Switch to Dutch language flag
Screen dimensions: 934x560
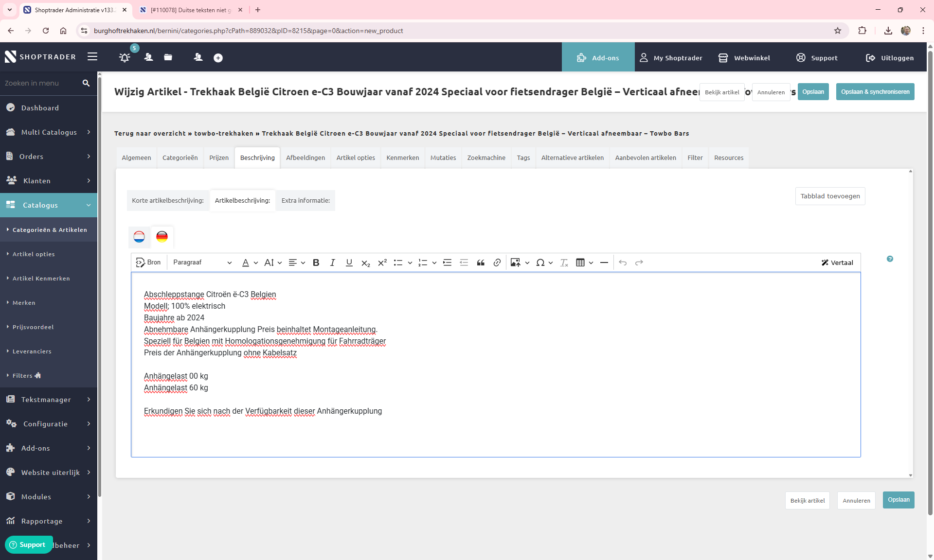(x=139, y=237)
